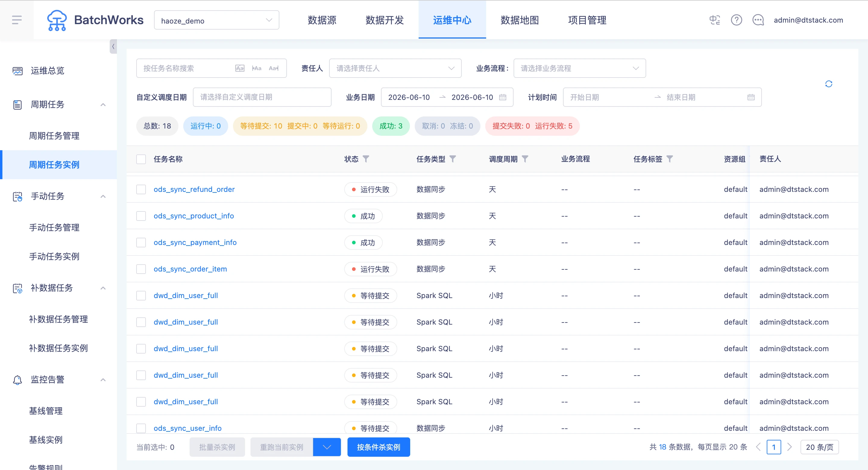Click the 补数据任务 sidebar icon
The width and height of the screenshot is (868, 470).
pos(17,288)
